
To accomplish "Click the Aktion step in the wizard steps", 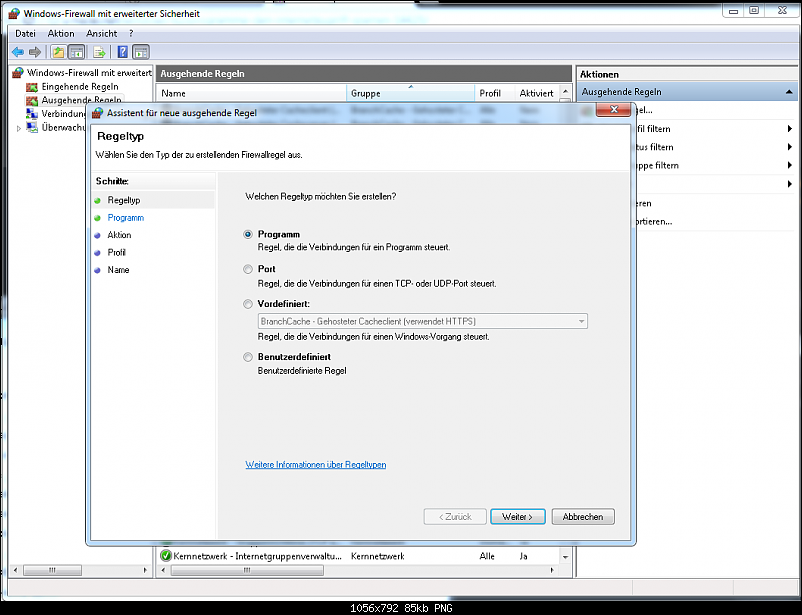I will 119,235.
